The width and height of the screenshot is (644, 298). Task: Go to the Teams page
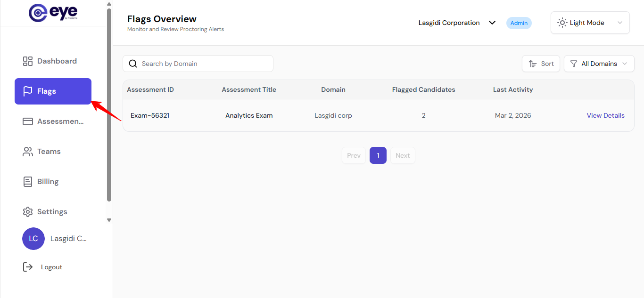click(x=53, y=152)
